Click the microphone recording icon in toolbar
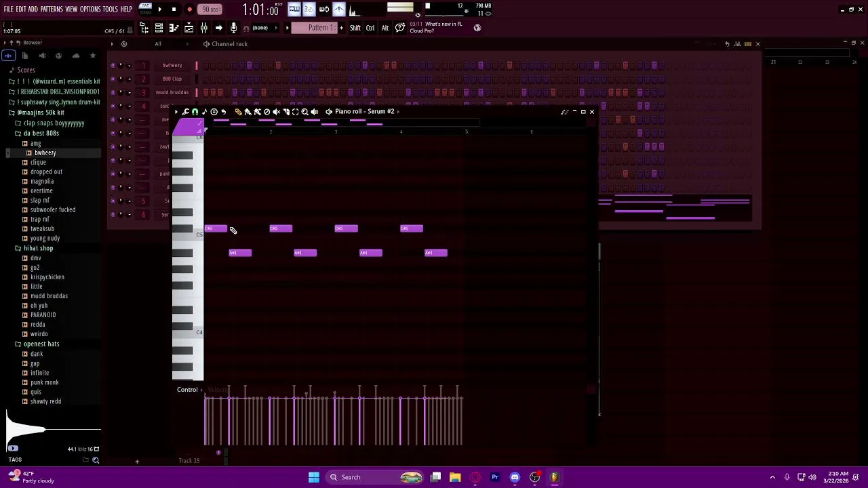 pyautogui.click(x=233, y=28)
